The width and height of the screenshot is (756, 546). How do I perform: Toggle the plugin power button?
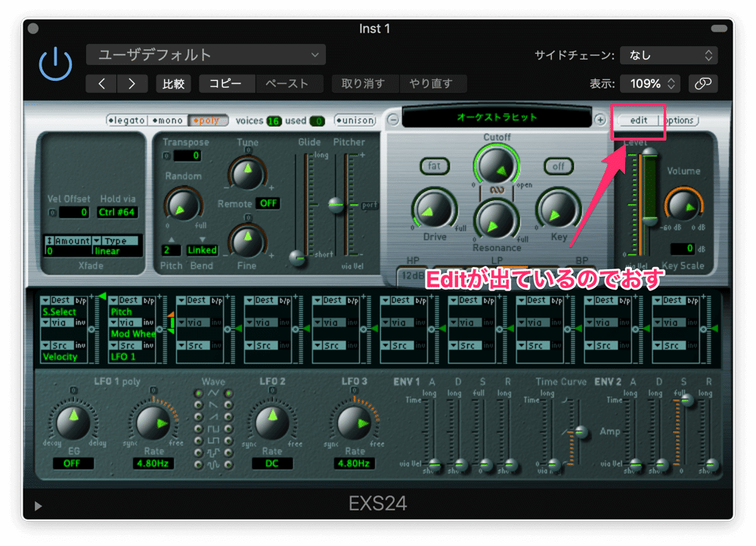55,64
